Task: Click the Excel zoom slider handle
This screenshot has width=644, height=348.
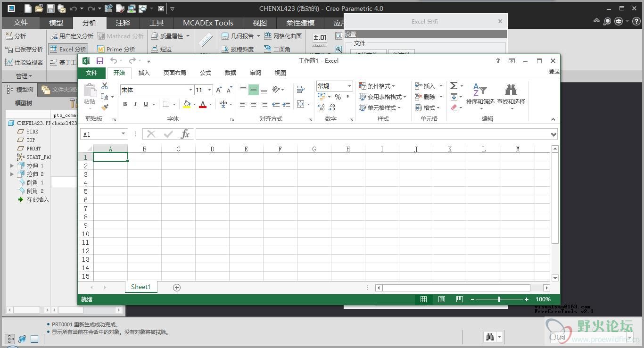Action: tap(499, 299)
